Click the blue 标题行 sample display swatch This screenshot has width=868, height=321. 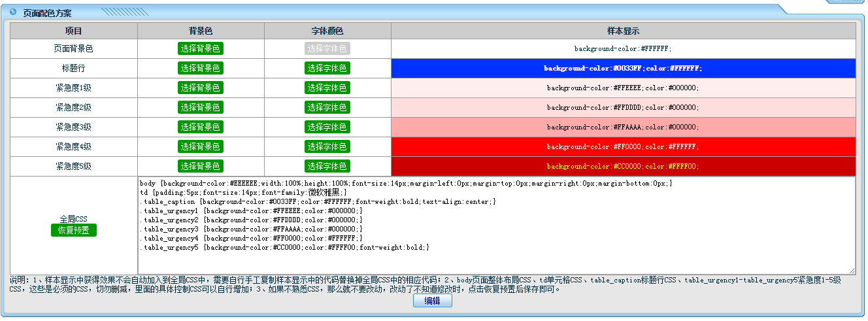pyautogui.click(x=623, y=68)
